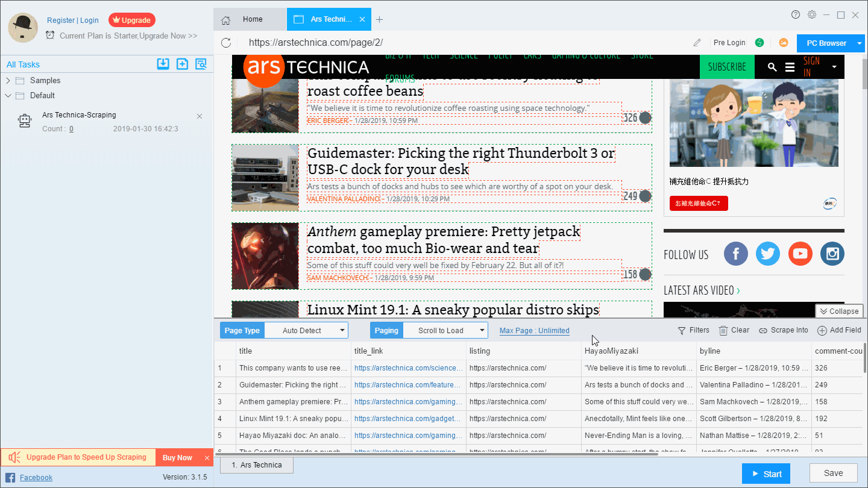Viewport: 868px width, 488px height.
Task: Click the Anthem gameplay article thumbnail
Action: click(x=265, y=256)
